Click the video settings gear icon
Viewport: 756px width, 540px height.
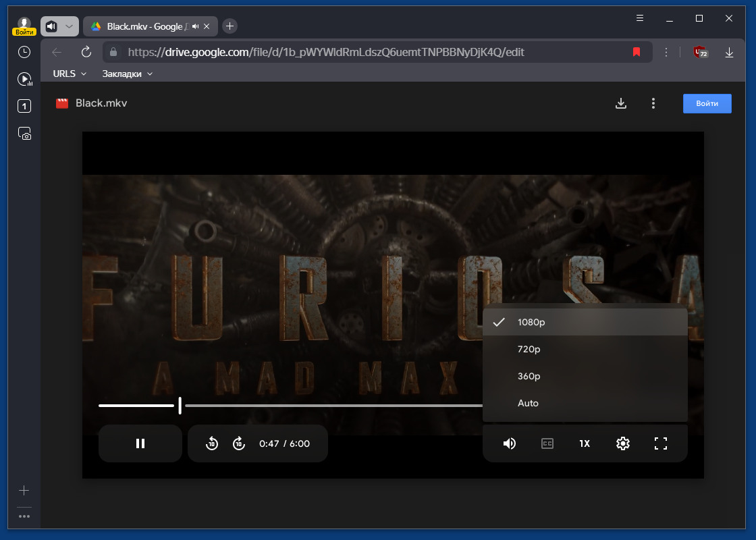[x=623, y=443]
